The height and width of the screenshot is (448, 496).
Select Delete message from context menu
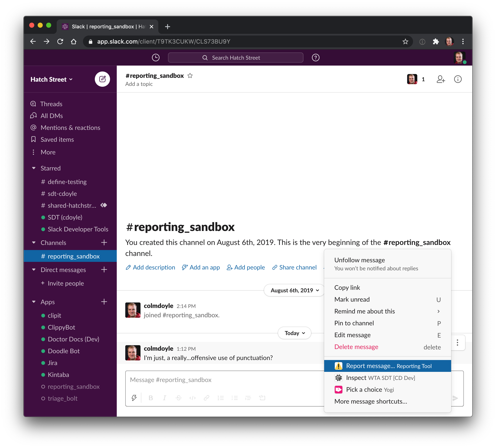(x=356, y=346)
